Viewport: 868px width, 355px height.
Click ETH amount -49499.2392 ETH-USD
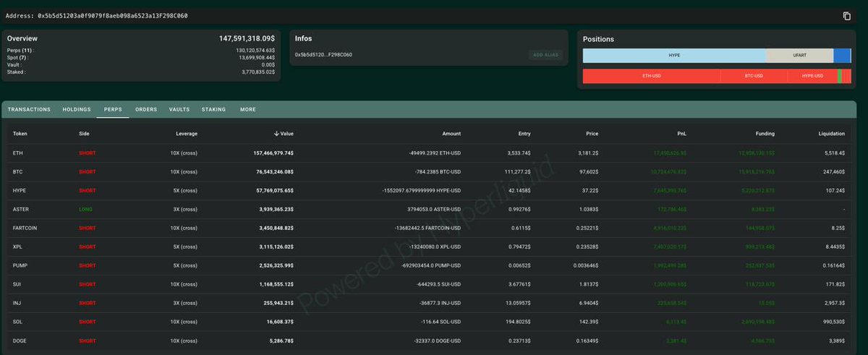coord(434,153)
